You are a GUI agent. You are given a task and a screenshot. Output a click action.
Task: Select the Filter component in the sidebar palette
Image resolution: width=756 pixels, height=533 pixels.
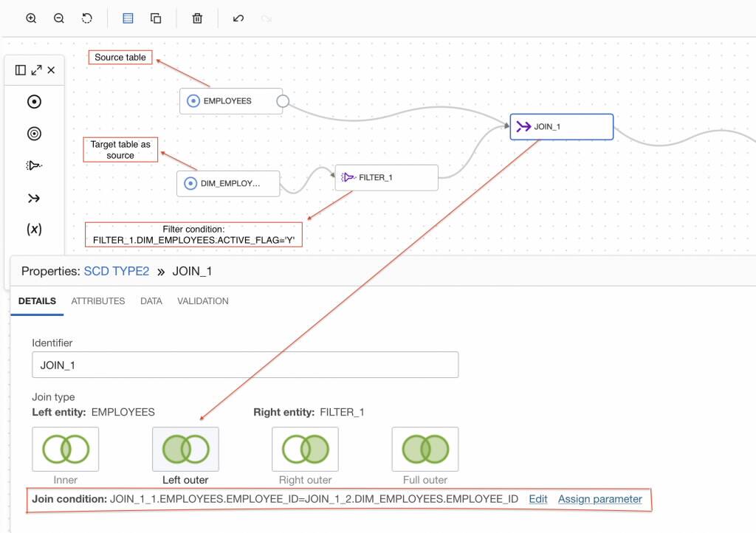click(x=34, y=165)
